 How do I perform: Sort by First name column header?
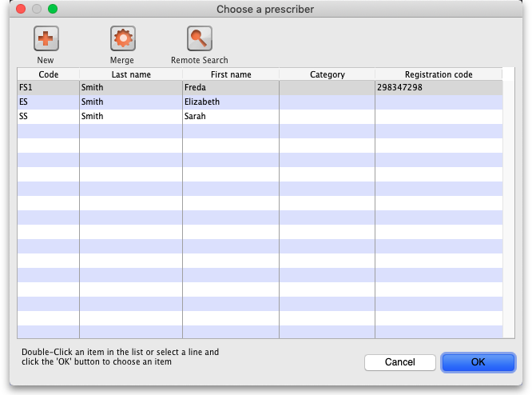tap(231, 74)
